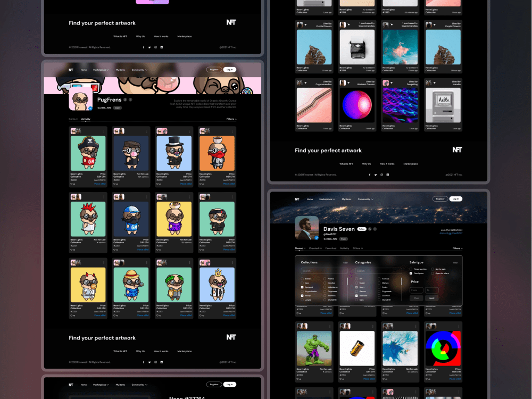
Task: Expand Community dropdown in PugFrens page nav
Action: click(x=139, y=70)
